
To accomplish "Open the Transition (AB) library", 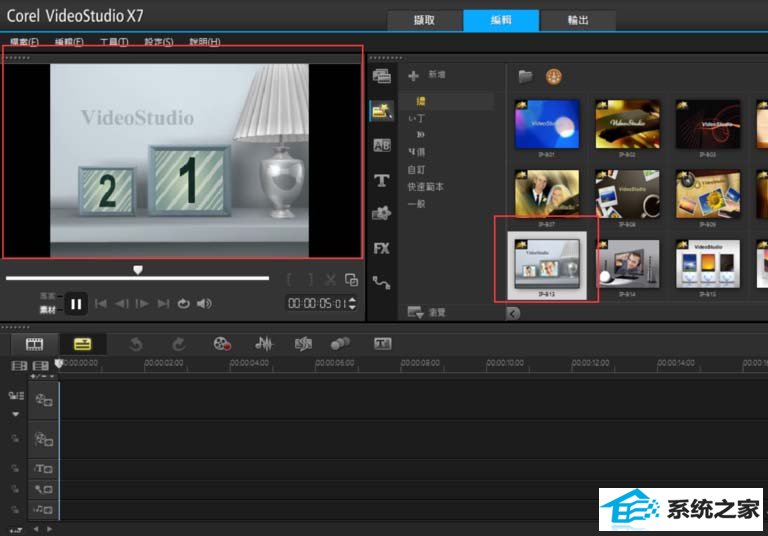I will (382, 146).
